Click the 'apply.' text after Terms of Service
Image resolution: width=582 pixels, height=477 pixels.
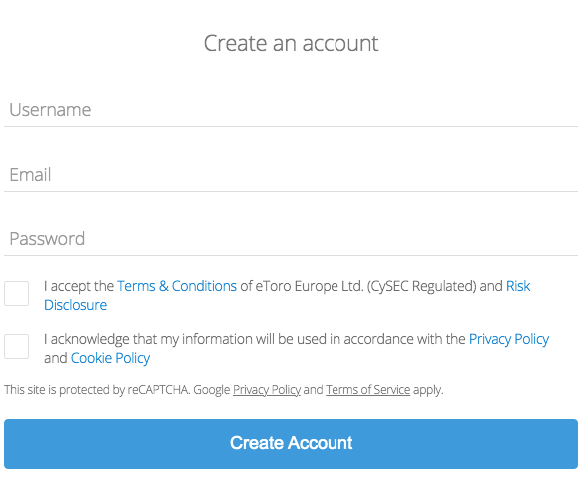coord(428,390)
